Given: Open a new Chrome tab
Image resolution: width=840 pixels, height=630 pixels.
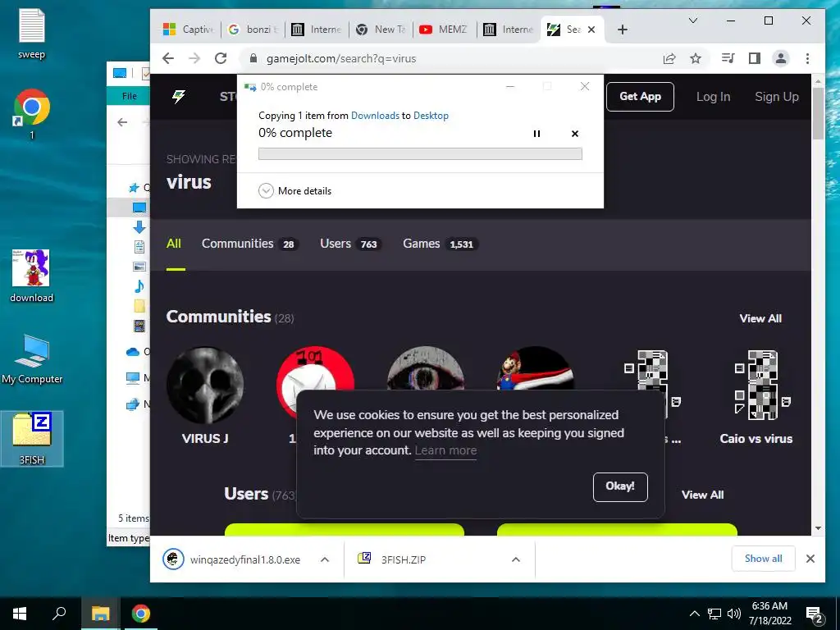Looking at the screenshot, I should (x=622, y=30).
